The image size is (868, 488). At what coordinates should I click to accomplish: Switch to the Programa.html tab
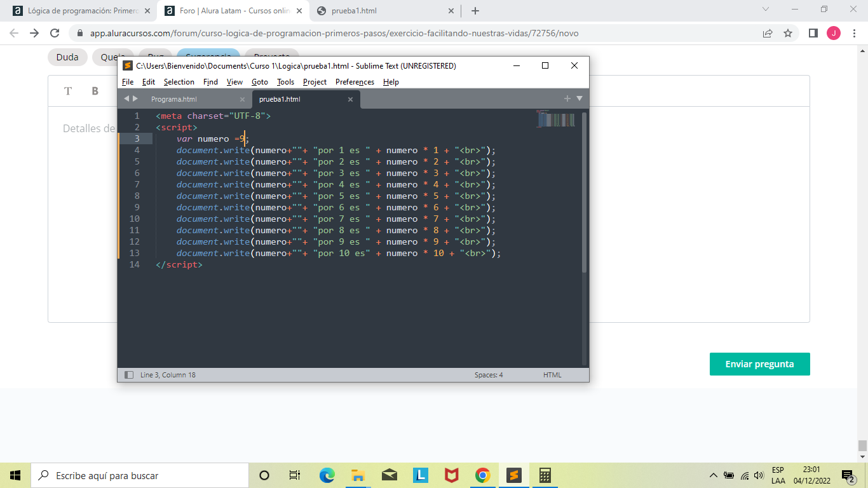tap(174, 99)
